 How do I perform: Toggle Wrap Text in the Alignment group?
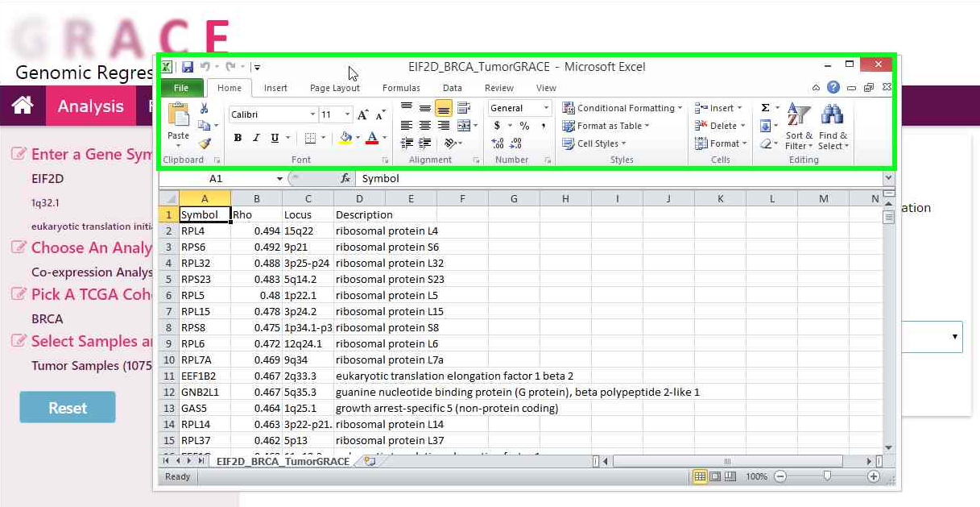click(464, 108)
